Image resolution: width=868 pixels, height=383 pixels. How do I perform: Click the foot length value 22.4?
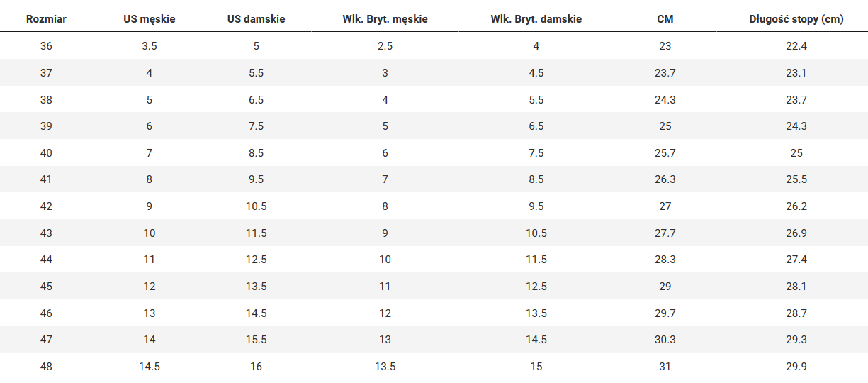tap(796, 46)
